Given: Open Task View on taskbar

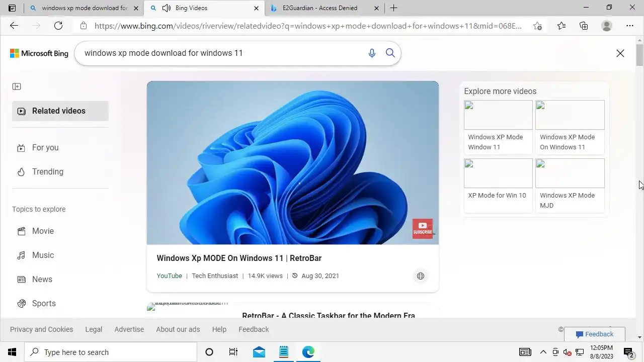Looking at the screenshot, I should click(x=233, y=352).
